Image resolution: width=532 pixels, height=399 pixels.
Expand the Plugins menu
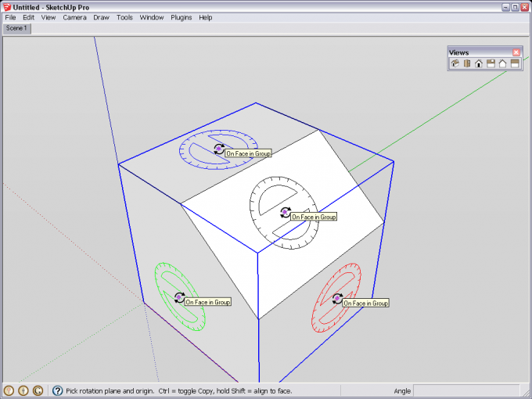(181, 17)
